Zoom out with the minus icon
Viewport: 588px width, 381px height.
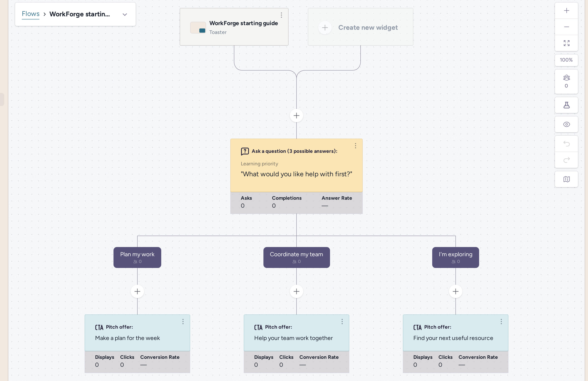coord(566,27)
